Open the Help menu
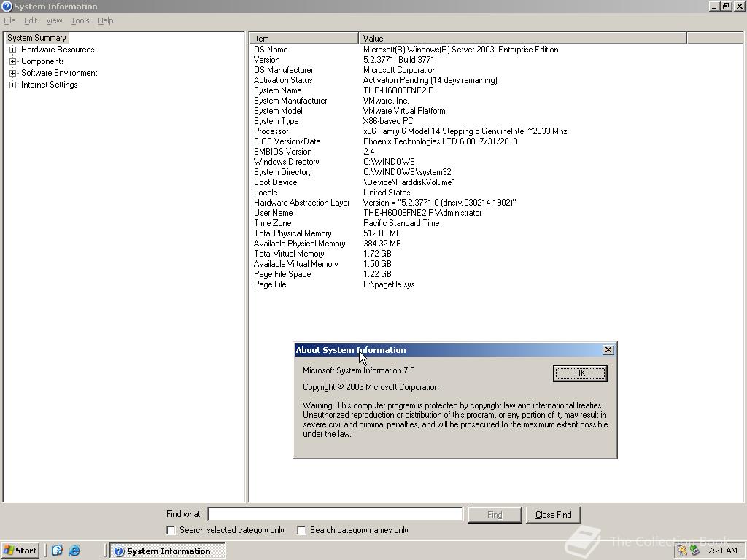The height and width of the screenshot is (560, 747). [x=105, y=20]
